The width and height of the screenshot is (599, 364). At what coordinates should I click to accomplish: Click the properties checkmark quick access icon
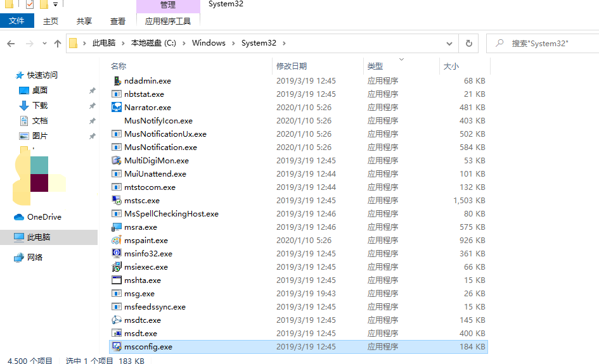coord(29,4)
